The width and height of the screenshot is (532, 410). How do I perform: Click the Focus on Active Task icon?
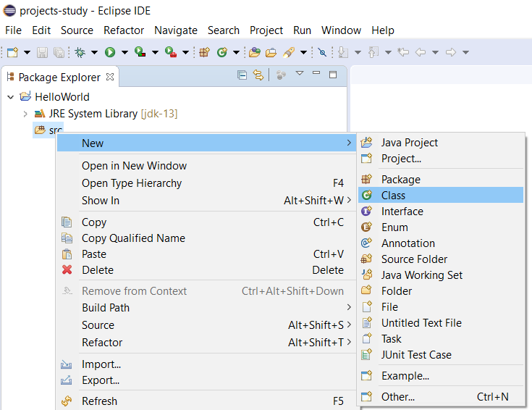[x=281, y=75]
